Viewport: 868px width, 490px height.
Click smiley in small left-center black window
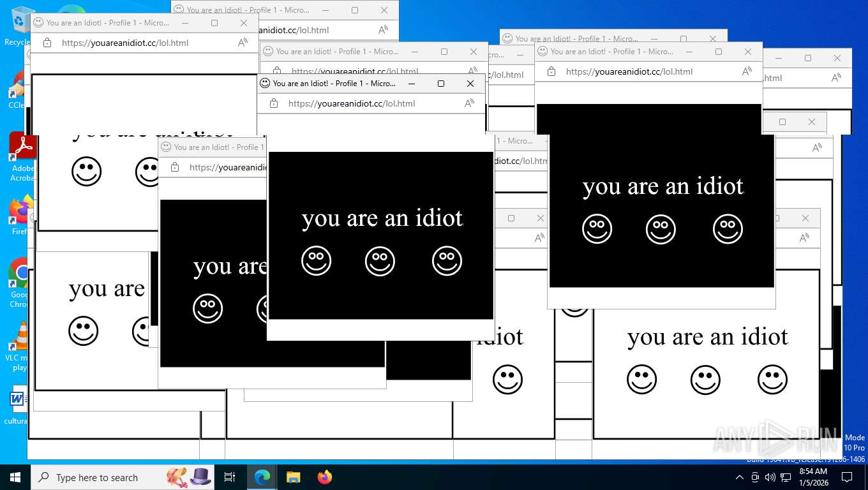click(208, 309)
